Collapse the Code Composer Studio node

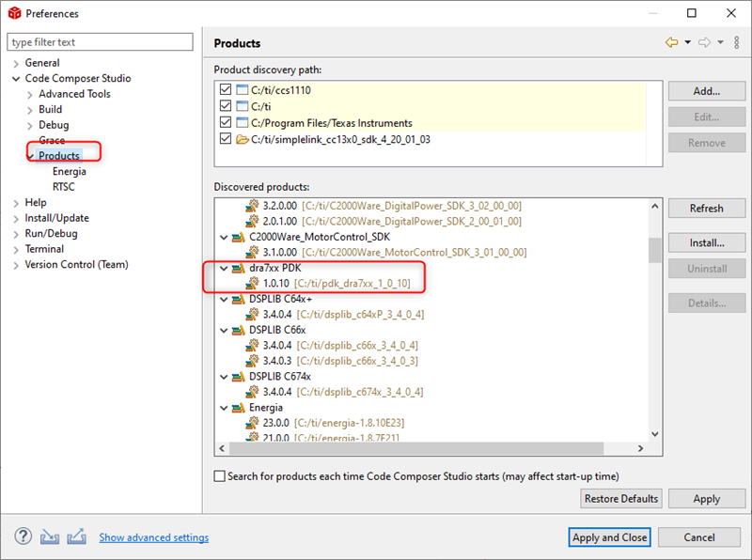(x=16, y=79)
